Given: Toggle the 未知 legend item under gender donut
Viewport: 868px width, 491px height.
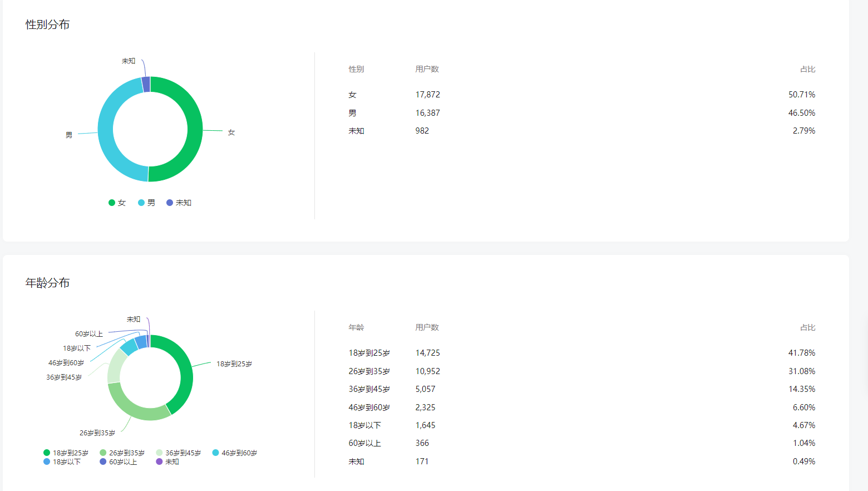Looking at the screenshot, I should pyautogui.click(x=179, y=203).
